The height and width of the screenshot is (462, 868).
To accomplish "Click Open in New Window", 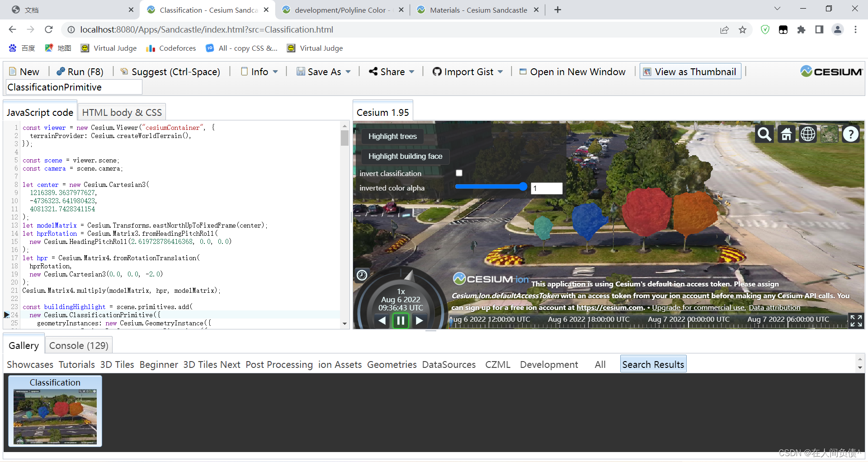I will [572, 71].
